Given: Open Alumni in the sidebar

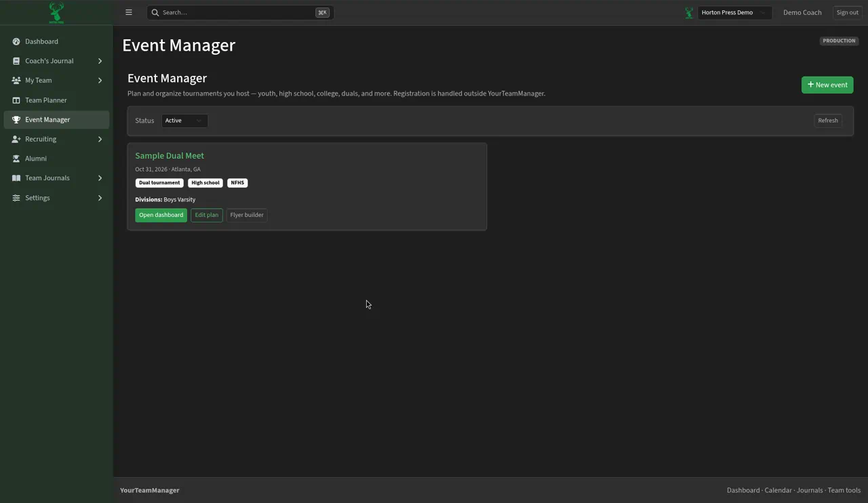Looking at the screenshot, I should click(56, 159).
